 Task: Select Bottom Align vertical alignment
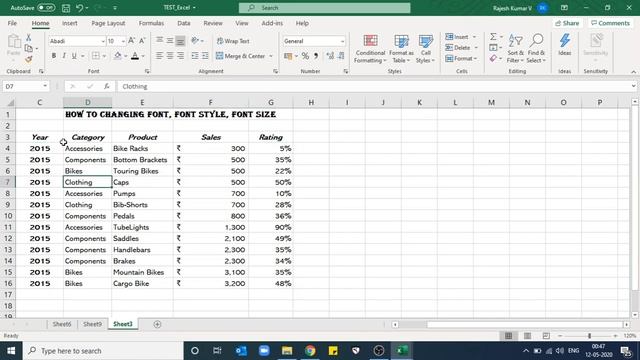180,41
